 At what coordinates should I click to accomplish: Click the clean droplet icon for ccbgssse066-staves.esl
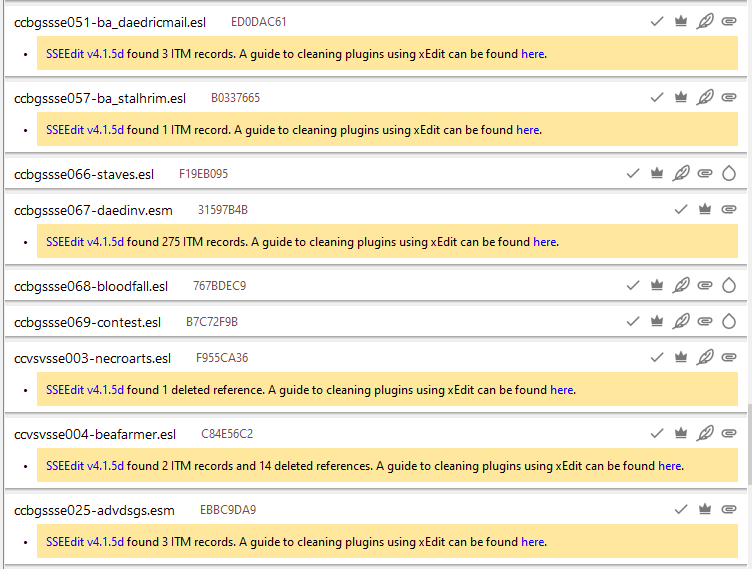(x=728, y=173)
